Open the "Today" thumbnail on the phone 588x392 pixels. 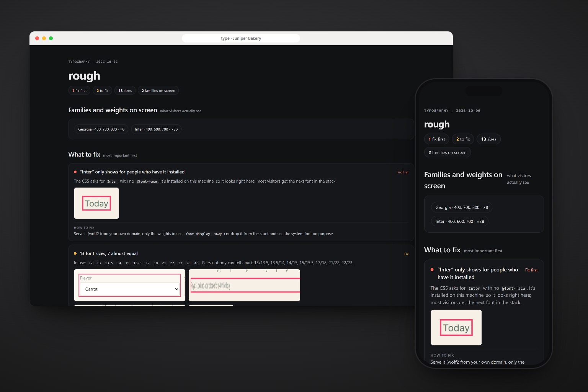click(x=456, y=328)
